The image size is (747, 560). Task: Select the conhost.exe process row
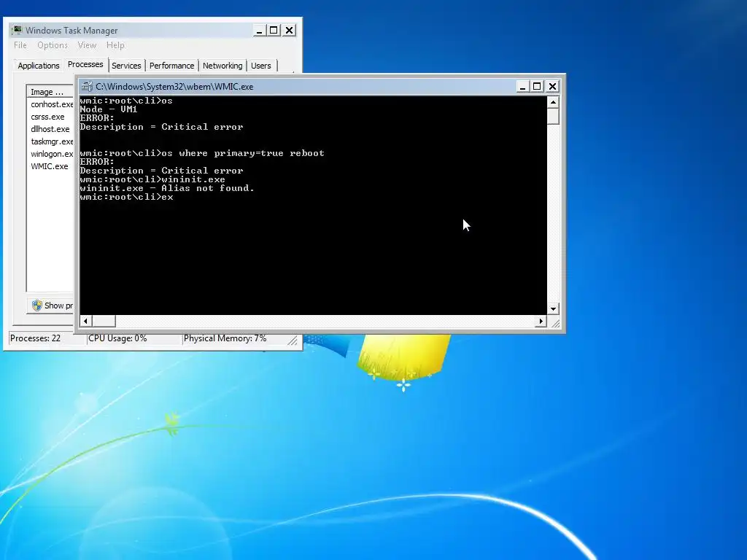pyautogui.click(x=50, y=104)
